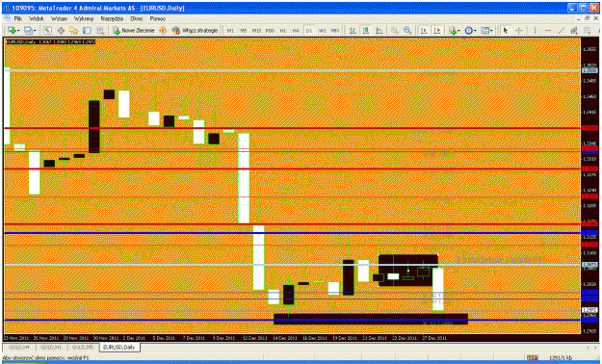Restore the inner chart window
Image resolution: width=602 pixels, height=364 pixels.
(x=587, y=18)
